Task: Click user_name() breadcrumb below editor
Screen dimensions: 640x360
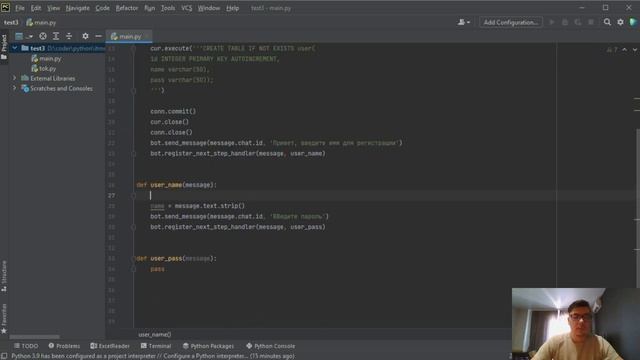Action: pyautogui.click(x=155, y=335)
